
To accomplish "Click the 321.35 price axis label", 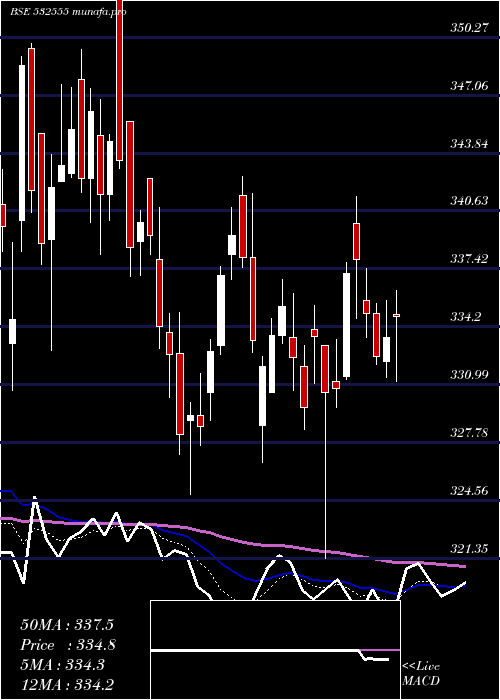I will 469,548.
